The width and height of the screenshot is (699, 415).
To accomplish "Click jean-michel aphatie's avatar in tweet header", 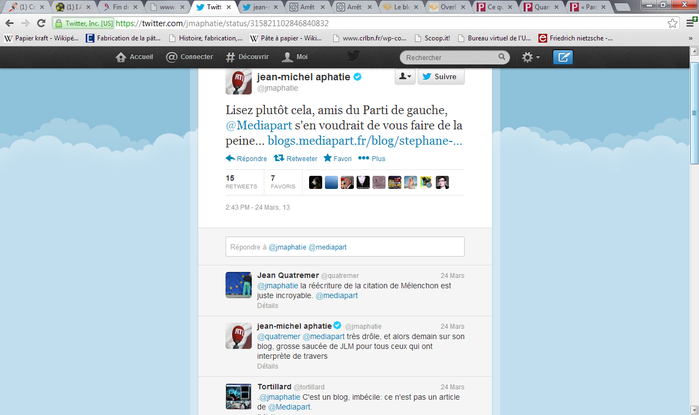I will (x=238, y=82).
